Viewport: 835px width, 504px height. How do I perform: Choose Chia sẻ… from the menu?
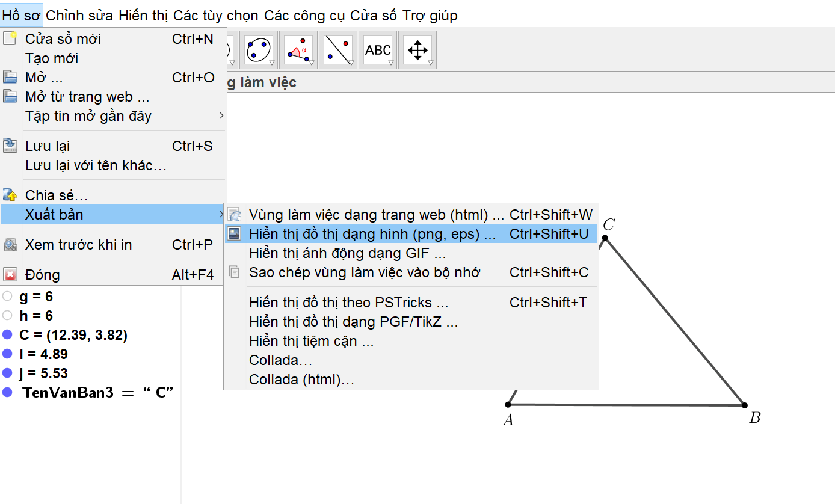[x=114, y=195]
